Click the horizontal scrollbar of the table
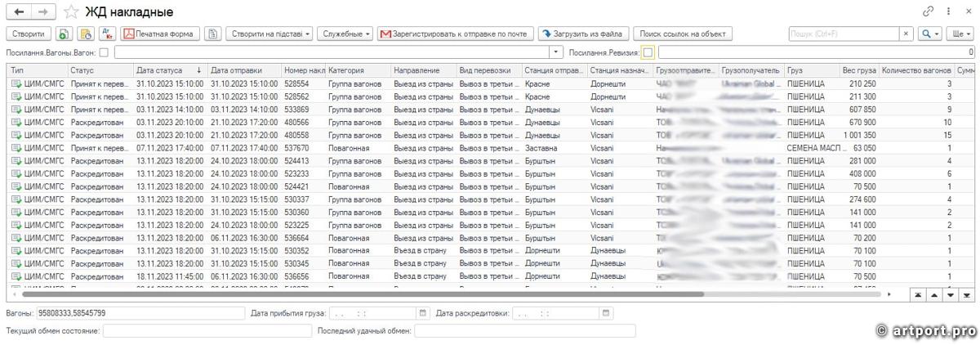The image size is (980, 345). point(367,293)
